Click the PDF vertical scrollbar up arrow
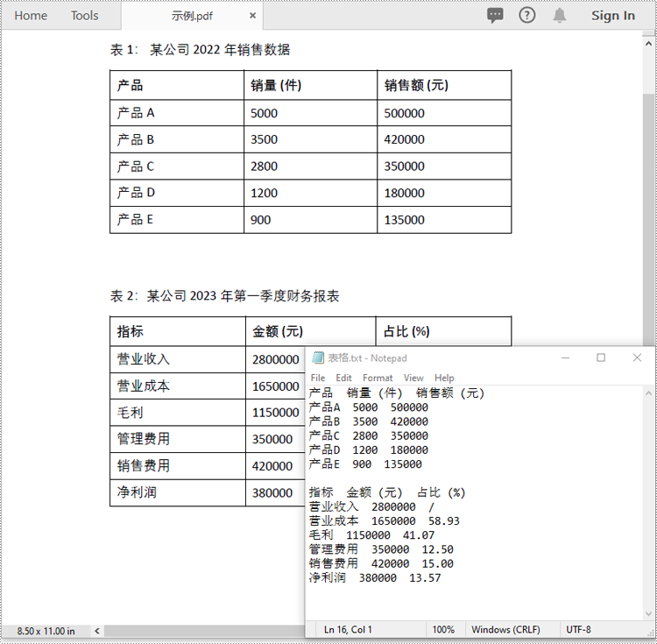The width and height of the screenshot is (657, 644). [648, 44]
